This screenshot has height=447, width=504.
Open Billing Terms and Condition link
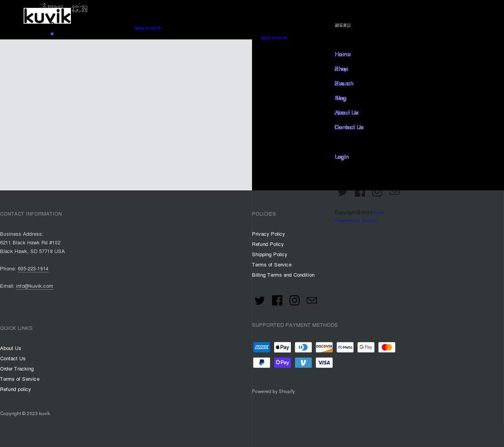pyautogui.click(x=283, y=275)
